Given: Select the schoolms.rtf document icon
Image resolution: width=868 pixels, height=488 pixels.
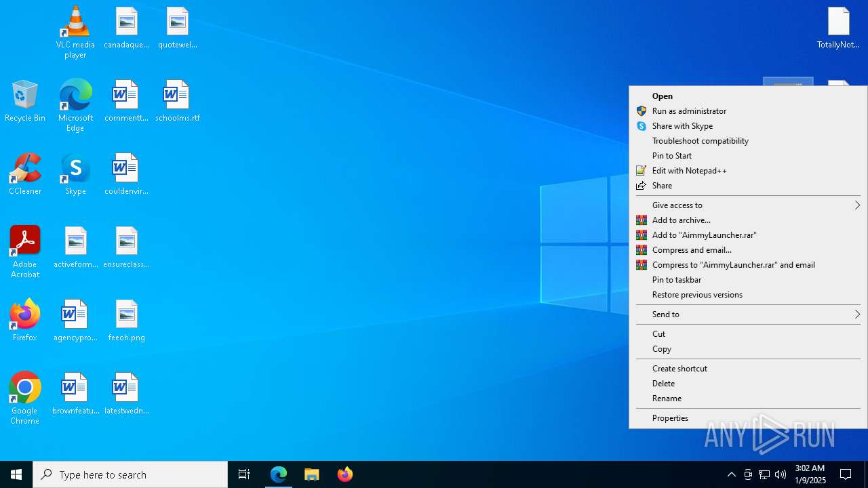Looking at the screenshot, I should click(177, 101).
